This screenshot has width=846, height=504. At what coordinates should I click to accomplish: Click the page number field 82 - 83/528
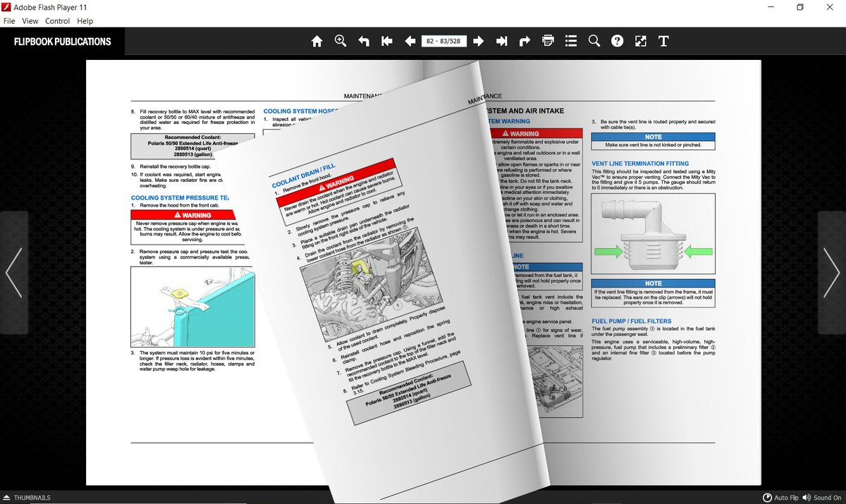coord(443,42)
